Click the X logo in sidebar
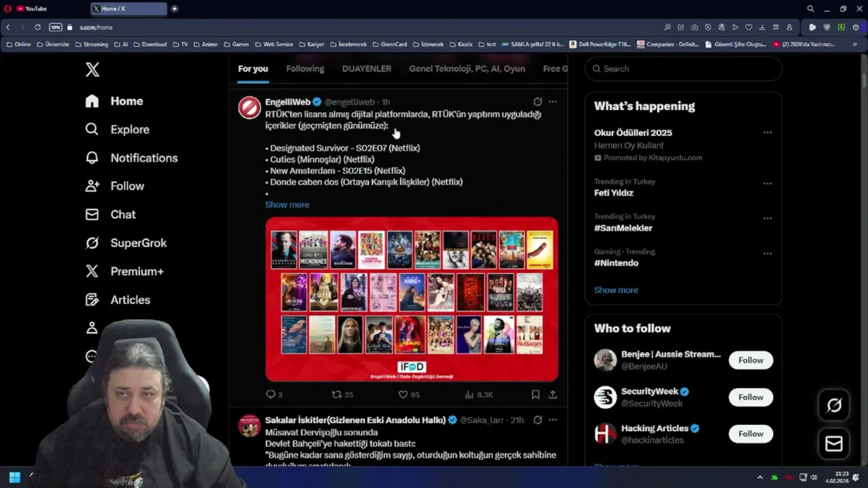This screenshot has height=488, width=868. tap(92, 69)
